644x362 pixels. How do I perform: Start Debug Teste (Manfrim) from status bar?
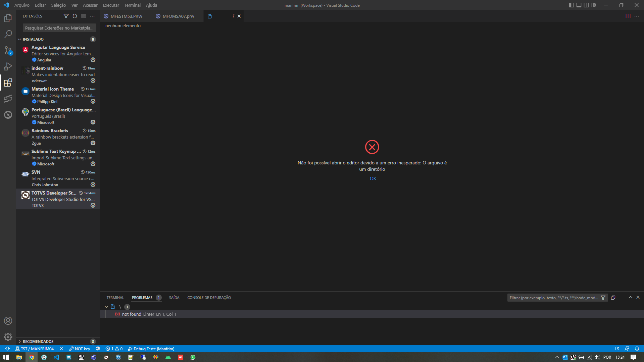coord(151,349)
